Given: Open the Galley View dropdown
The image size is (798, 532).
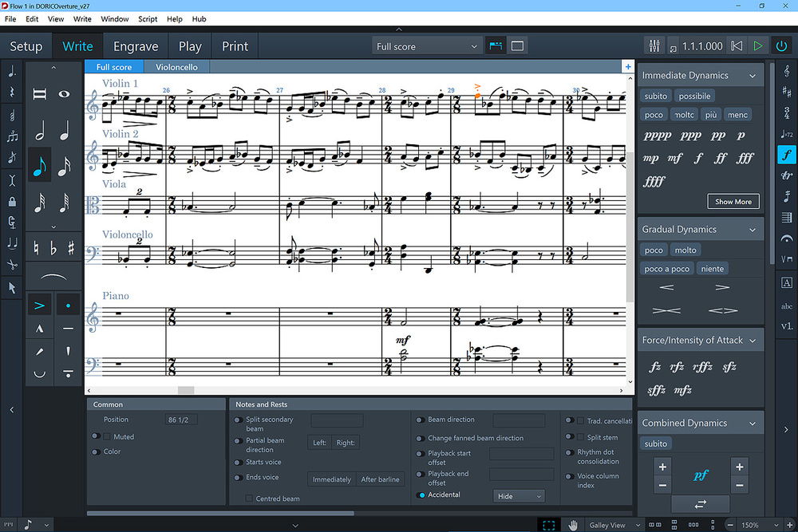Looking at the screenshot, I should pos(614,525).
